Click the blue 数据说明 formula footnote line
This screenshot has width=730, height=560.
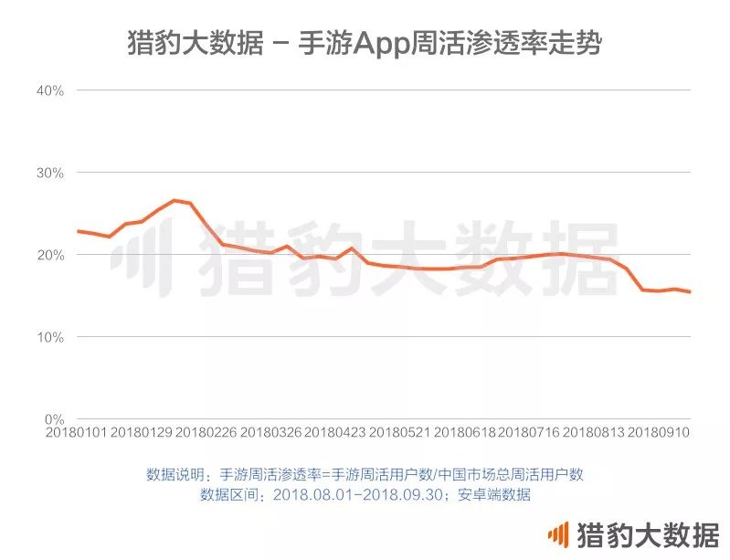(x=364, y=474)
